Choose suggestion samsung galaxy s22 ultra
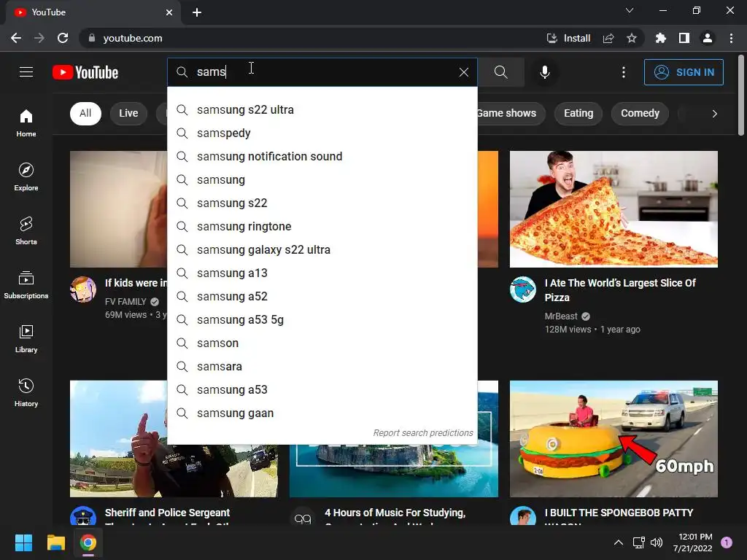747x560 pixels. (322, 249)
